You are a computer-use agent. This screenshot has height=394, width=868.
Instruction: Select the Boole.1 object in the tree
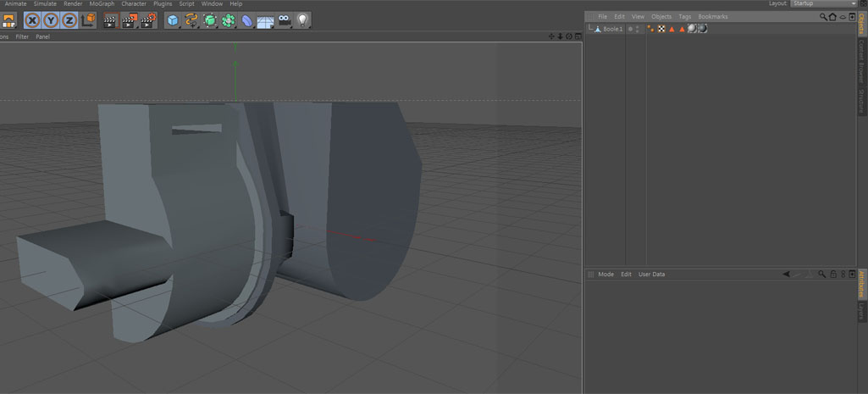tap(612, 29)
